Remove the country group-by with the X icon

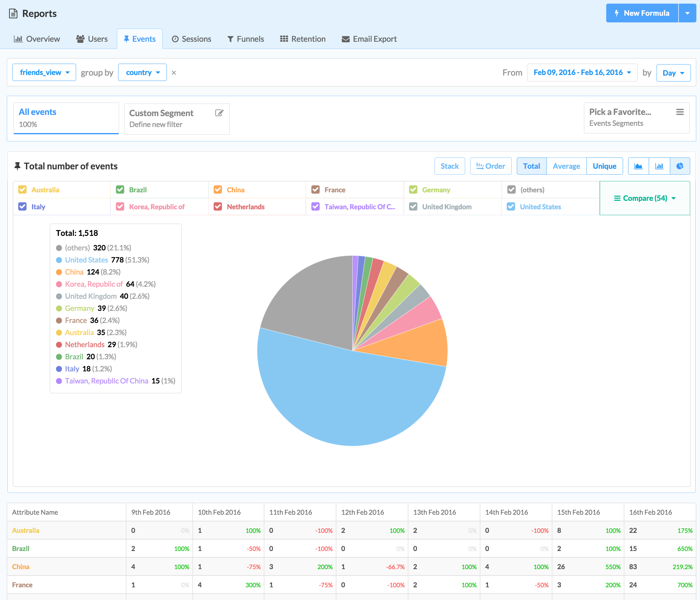(174, 73)
